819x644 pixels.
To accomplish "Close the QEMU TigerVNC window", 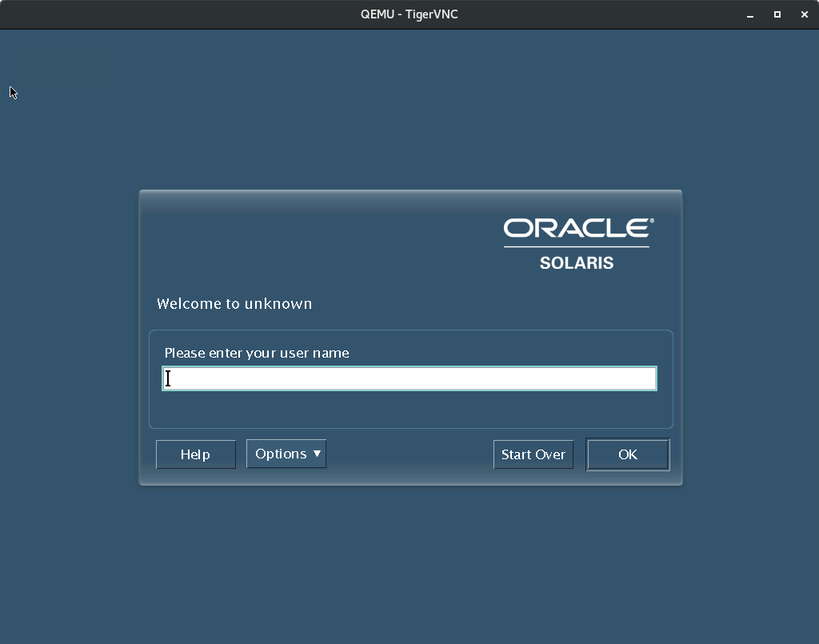I will pos(805,14).
